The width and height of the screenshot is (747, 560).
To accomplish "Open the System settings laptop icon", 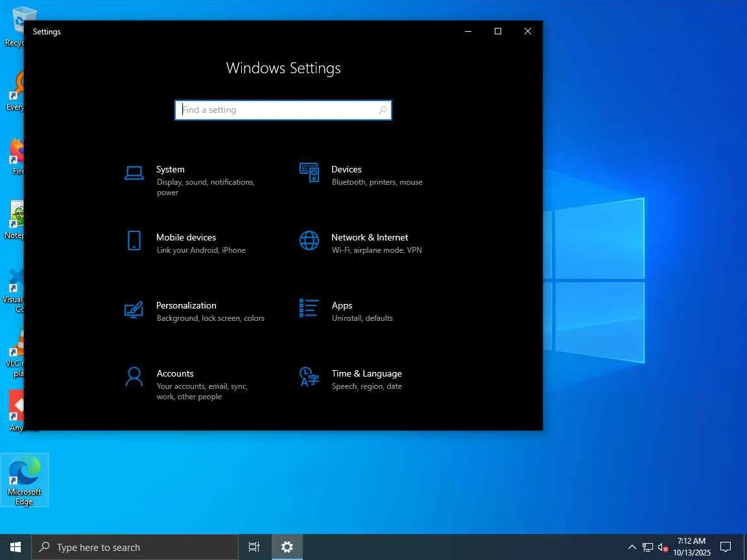I will pyautogui.click(x=134, y=172).
